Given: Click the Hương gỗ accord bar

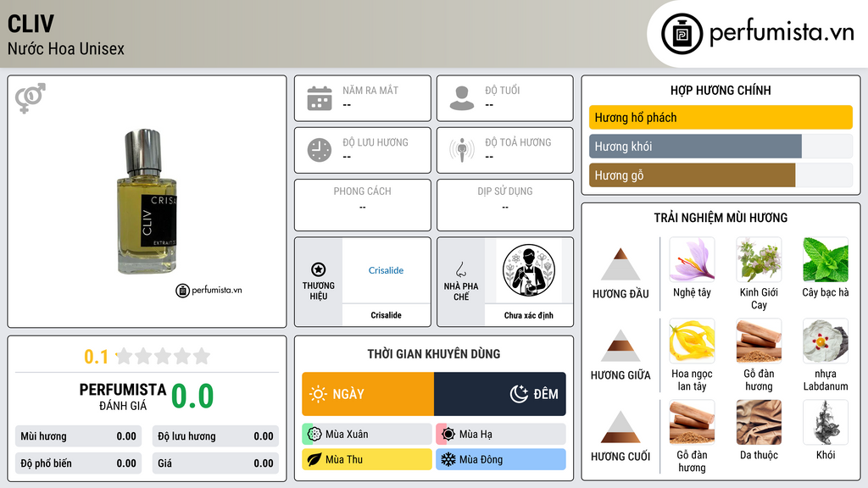Looking at the screenshot, I should (x=721, y=175).
